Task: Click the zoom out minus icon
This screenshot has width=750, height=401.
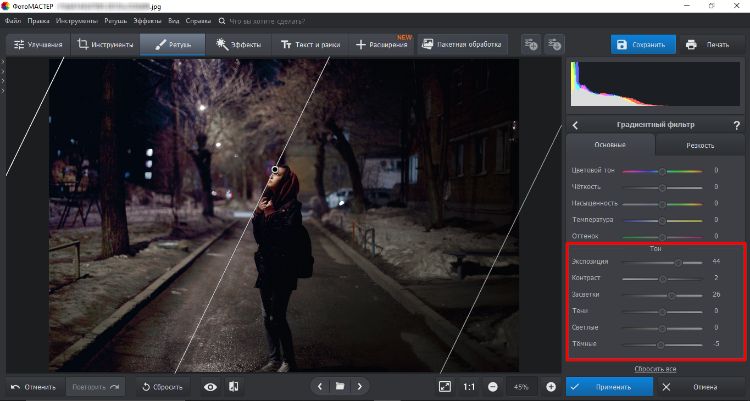Action: [x=493, y=386]
